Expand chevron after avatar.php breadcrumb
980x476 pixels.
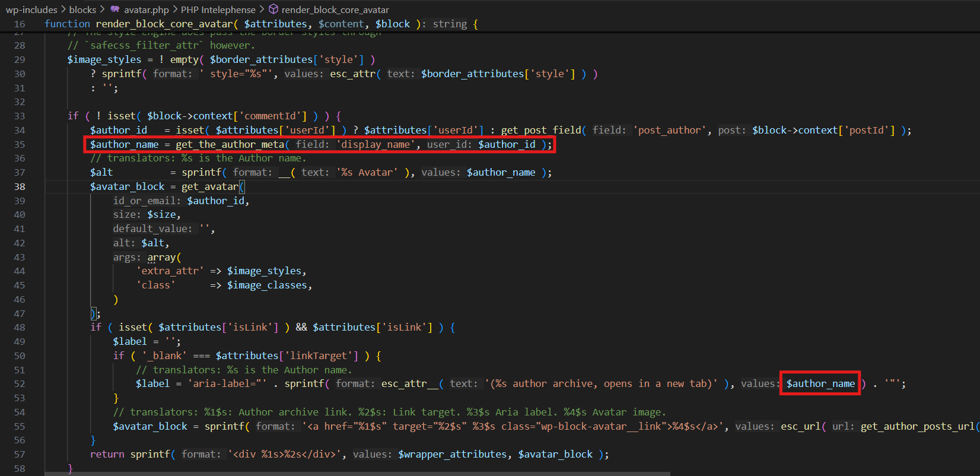pos(174,9)
